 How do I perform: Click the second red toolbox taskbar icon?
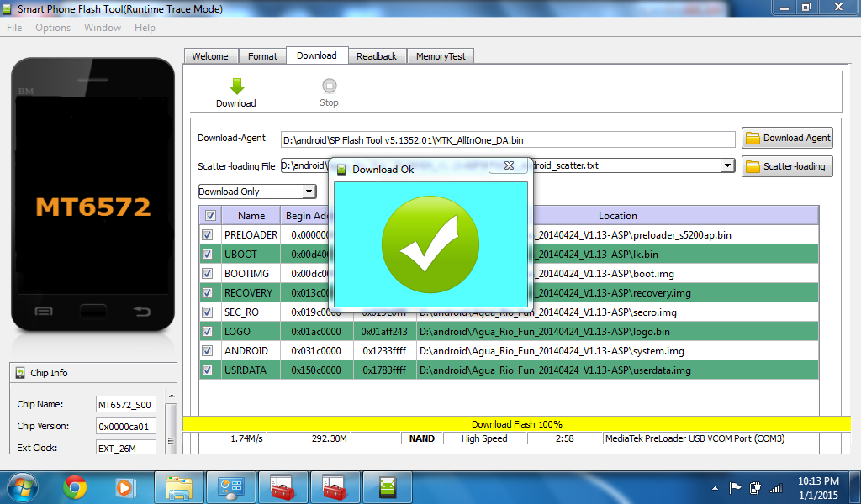pos(335,487)
